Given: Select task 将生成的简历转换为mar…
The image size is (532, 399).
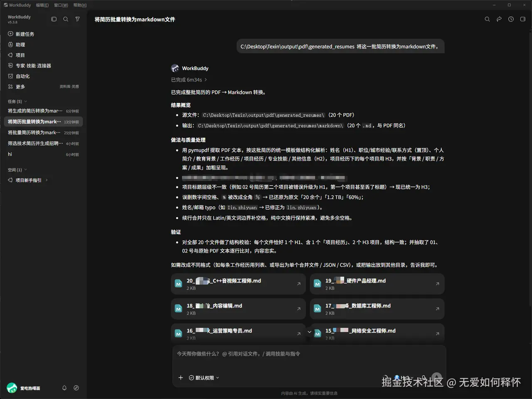Looking at the screenshot, I should 43,111.
